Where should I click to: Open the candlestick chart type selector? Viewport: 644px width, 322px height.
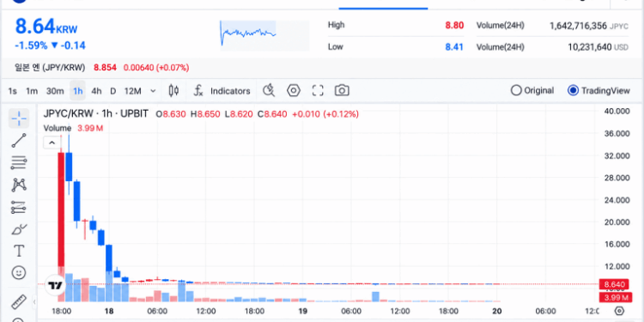(173, 91)
